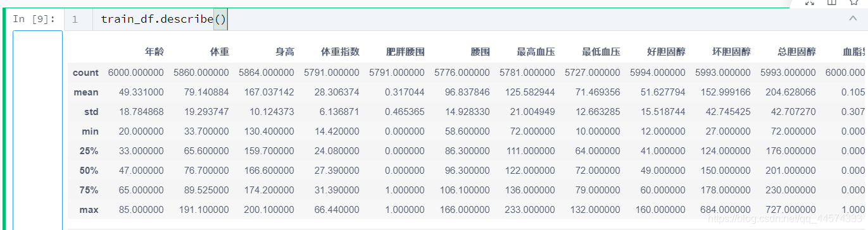Click the 体重 mean value 79.140884

pyautogui.click(x=206, y=92)
